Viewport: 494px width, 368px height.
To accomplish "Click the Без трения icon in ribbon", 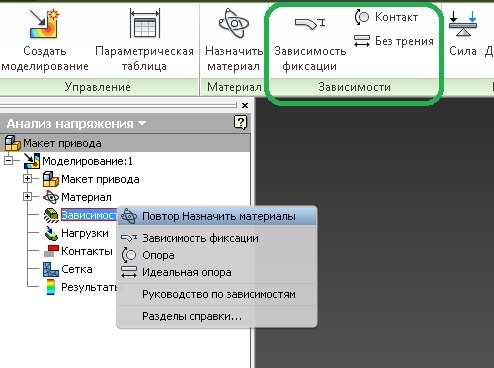I will coord(362,41).
